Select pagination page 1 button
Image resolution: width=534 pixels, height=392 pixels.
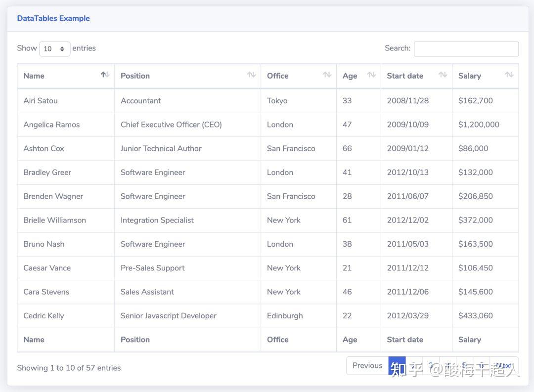click(x=397, y=366)
